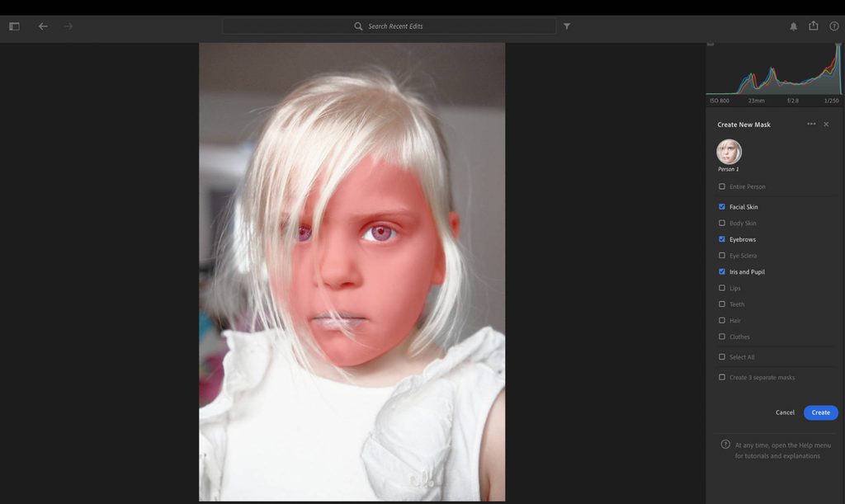
Task: Open the Create New Mask options menu
Action: (x=811, y=124)
